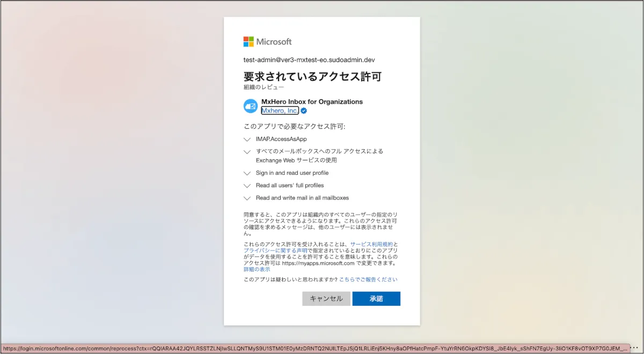
Task: Click the こちらでご報告ください link
Action: [x=368, y=279]
